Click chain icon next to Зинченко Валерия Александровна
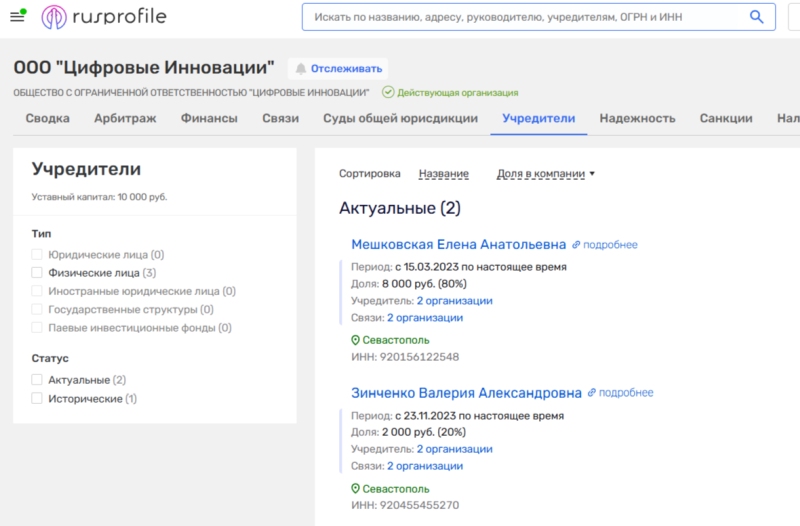Viewport: 800px width, 526px height. 592,393
